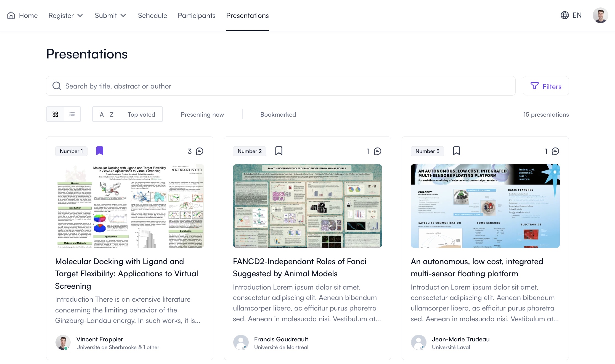
Task: Bookmark the Number 3 presentation
Action: (x=457, y=151)
